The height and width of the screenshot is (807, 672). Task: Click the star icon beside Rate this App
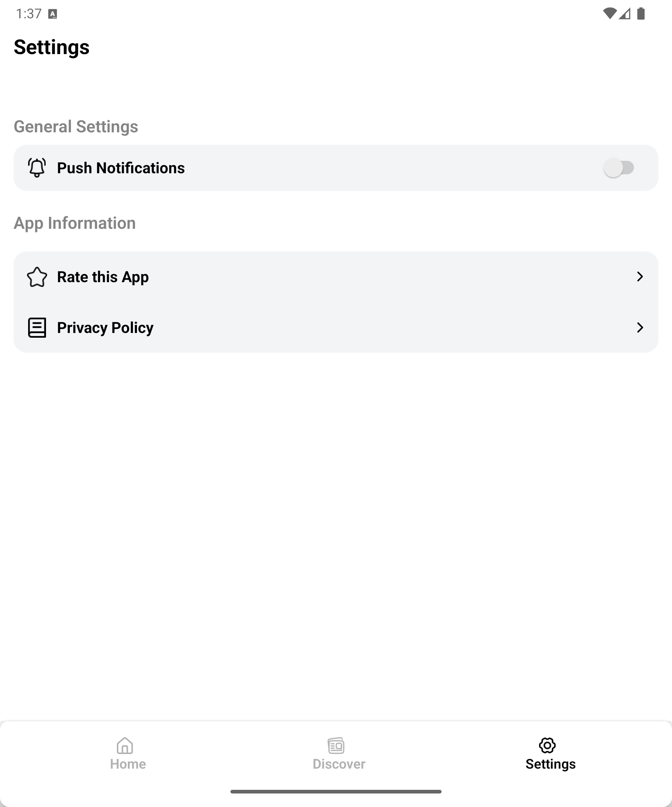point(37,277)
